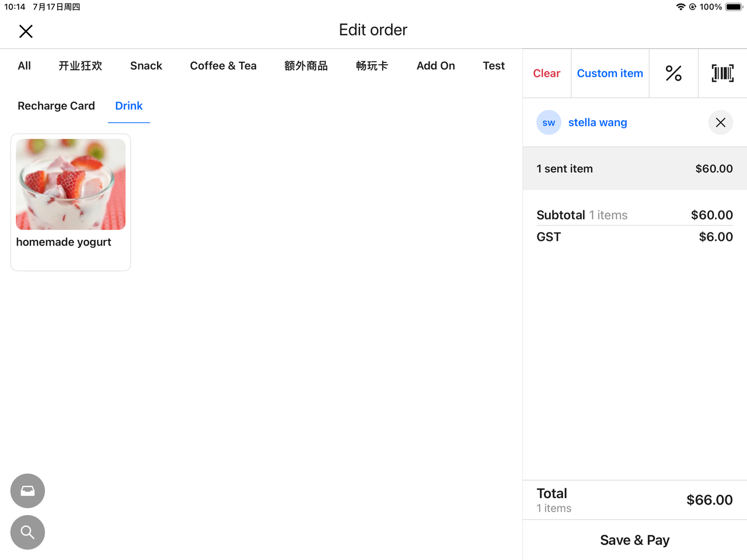Screen dimensions: 747x560
Task: Tap the SW customer avatar
Action: [x=549, y=123]
